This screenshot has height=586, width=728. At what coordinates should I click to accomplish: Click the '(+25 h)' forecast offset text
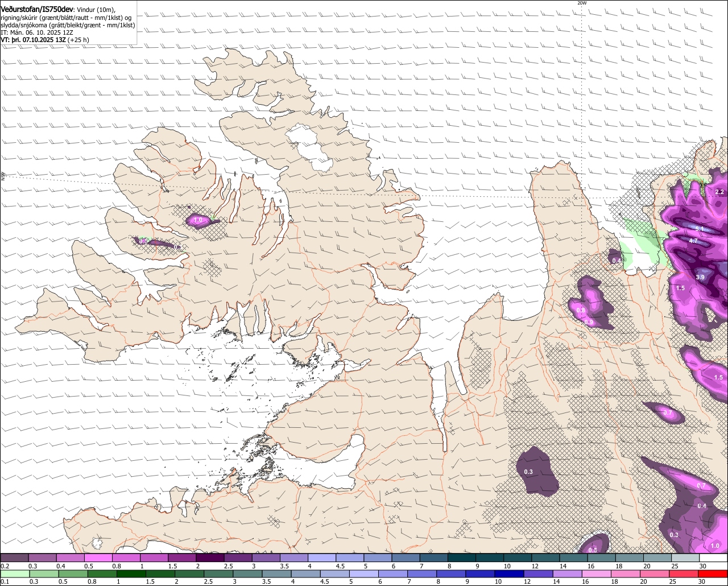pos(78,40)
